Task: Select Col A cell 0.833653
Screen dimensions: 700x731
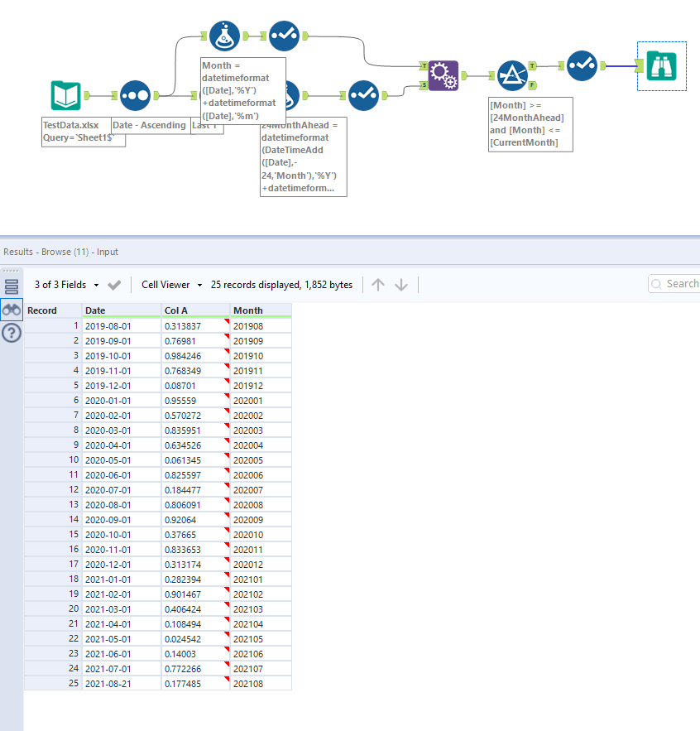Action: 196,550
